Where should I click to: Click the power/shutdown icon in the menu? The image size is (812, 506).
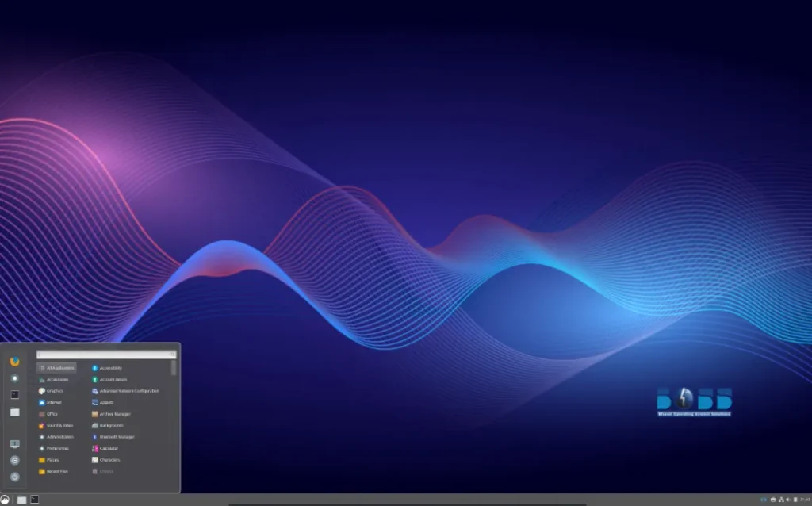(14, 476)
